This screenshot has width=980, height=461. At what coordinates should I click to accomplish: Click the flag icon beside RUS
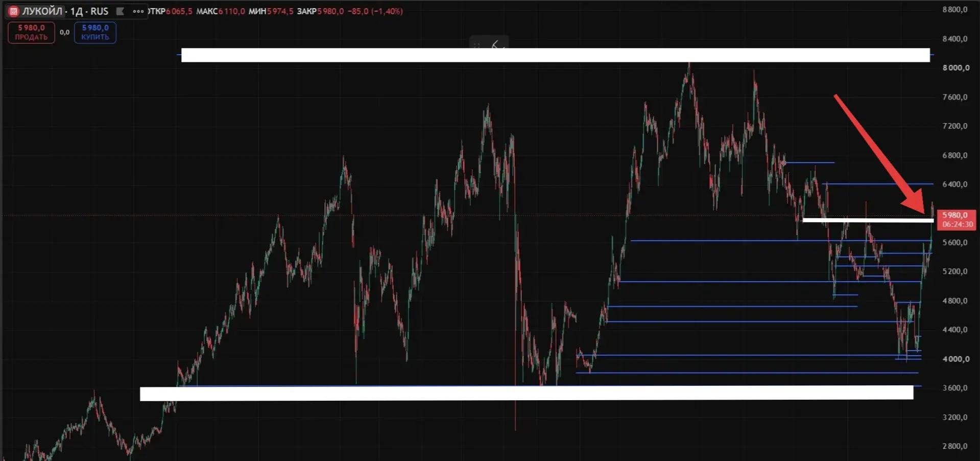[x=120, y=11]
